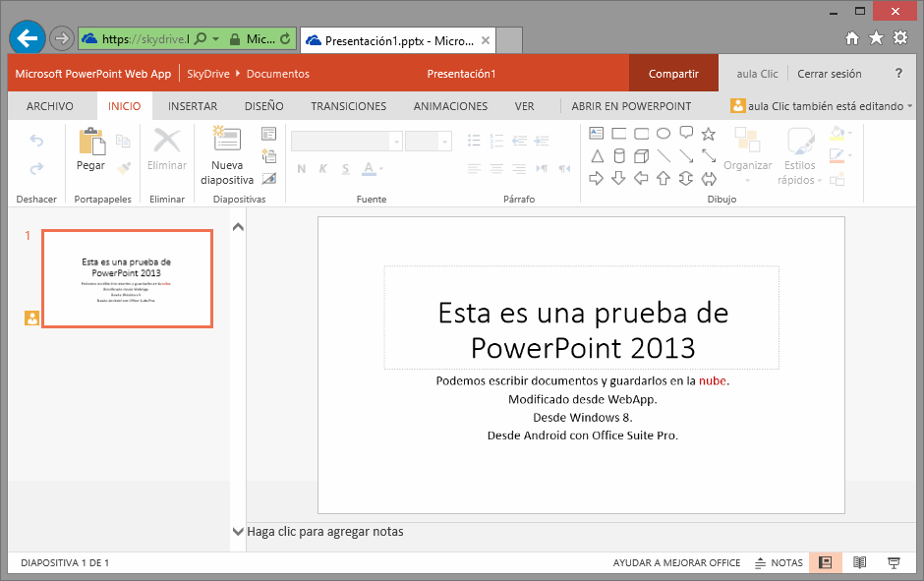Open the font size dropdown
Image resolution: width=924 pixels, height=581 pixels.
coord(444,140)
